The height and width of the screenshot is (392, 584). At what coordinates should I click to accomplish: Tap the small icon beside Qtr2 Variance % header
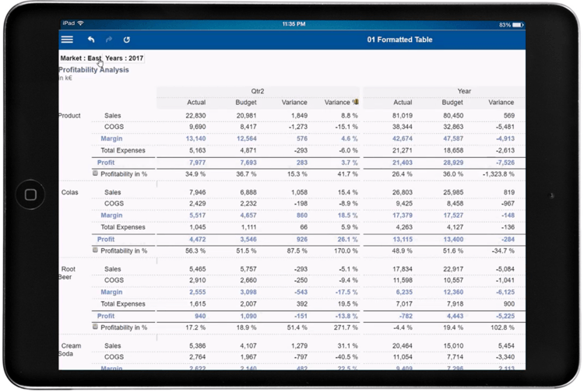(x=356, y=102)
